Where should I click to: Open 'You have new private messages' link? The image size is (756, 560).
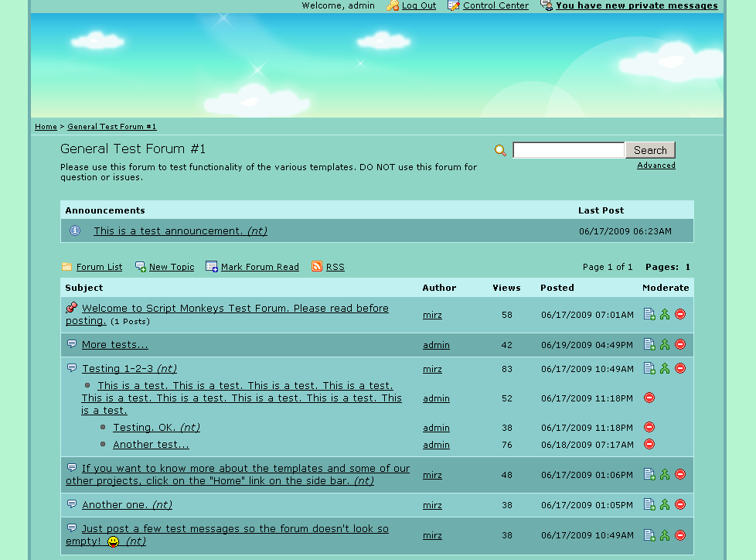[x=637, y=5]
